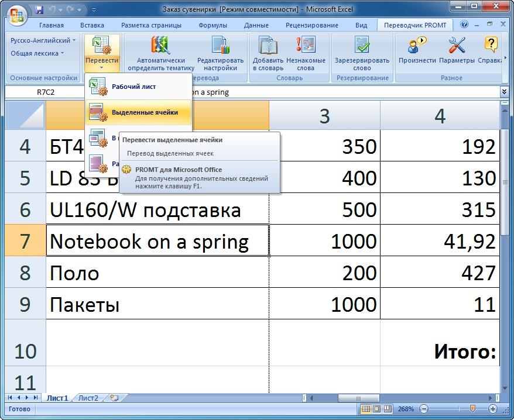This screenshot has height=420, width=514.
Task: Open quick access toolbar customize arrow
Action: (94, 10)
